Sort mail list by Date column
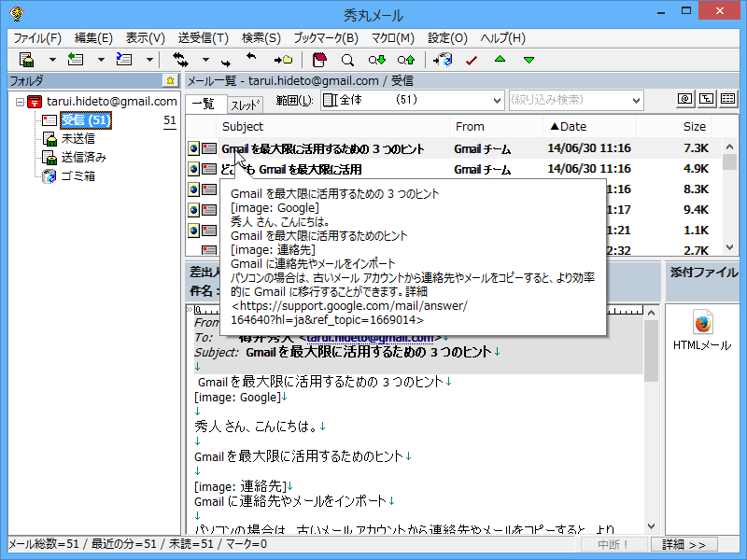This screenshot has height=560, width=747. 589,127
